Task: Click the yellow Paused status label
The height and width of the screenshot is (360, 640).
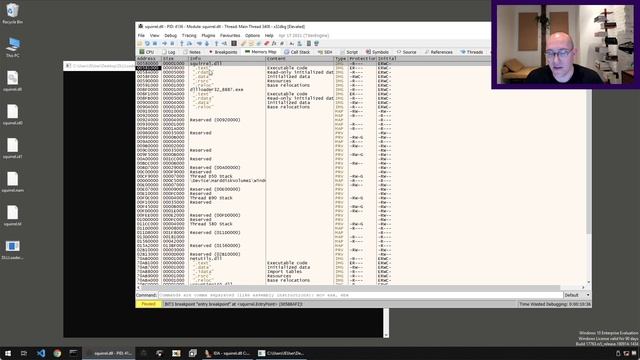Action: point(149,304)
